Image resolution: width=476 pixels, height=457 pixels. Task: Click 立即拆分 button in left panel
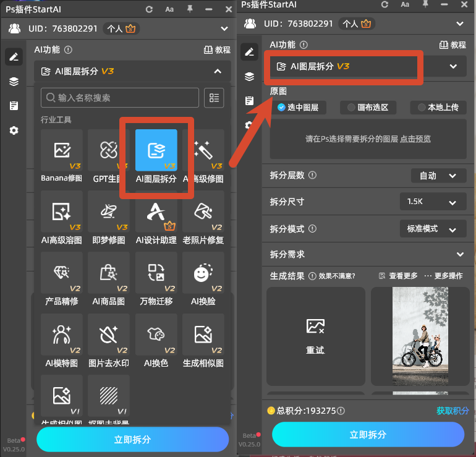pos(133,440)
